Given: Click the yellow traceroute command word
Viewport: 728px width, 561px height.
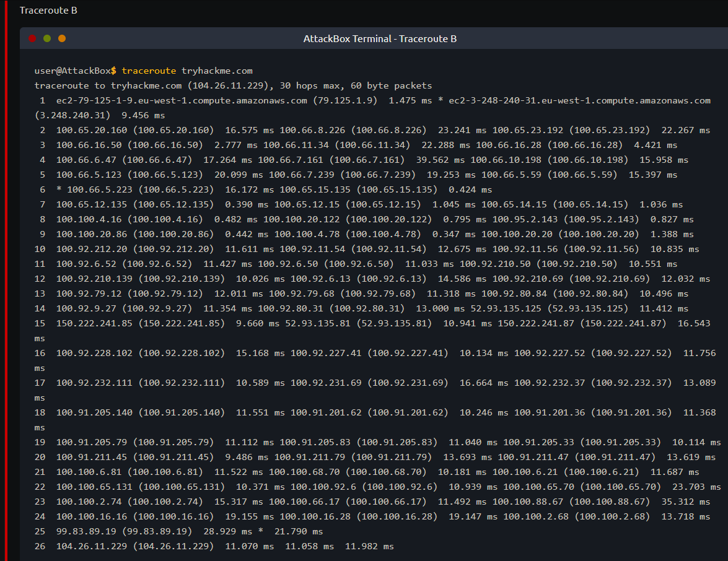Looking at the screenshot, I should 149,71.
